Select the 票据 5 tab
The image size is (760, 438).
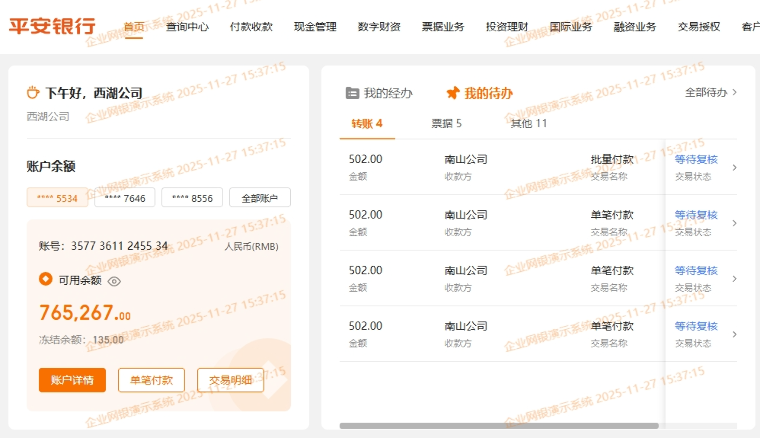[446, 124]
